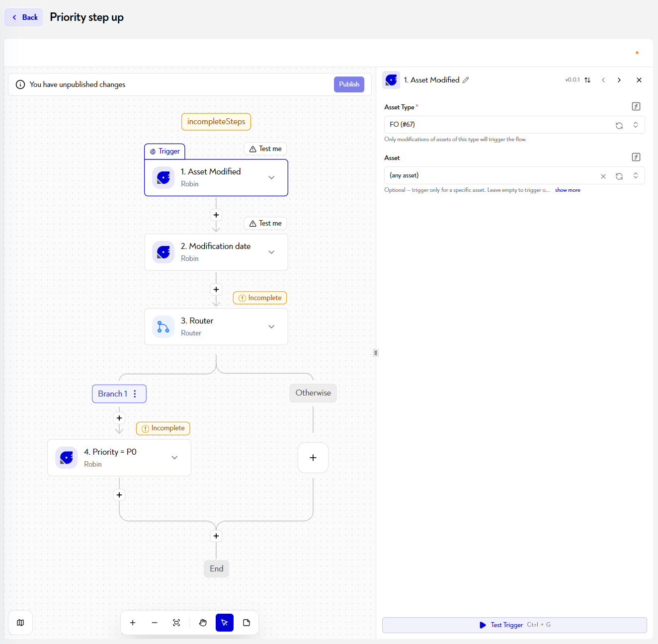Zoom out on the canvas
The width and height of the screenshot is (658, 644).
pyautogui.click(x=155, y=623)
